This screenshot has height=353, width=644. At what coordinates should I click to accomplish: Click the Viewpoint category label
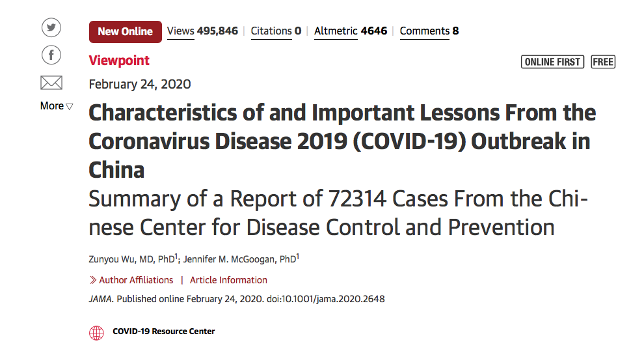(x=119, y=61)
